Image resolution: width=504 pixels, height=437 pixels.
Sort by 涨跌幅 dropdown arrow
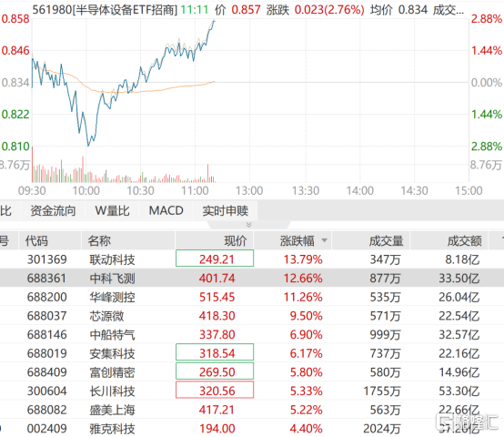point(324,240)
